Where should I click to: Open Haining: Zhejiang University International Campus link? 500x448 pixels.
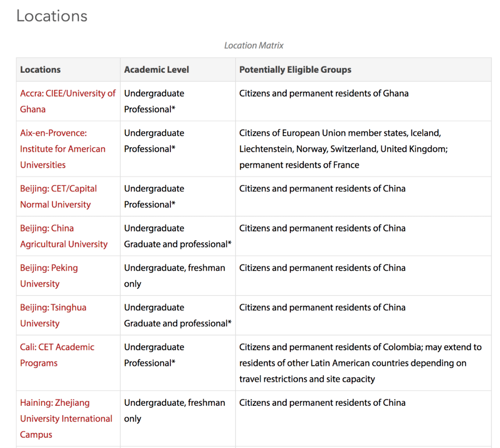[x=66, y=418]
